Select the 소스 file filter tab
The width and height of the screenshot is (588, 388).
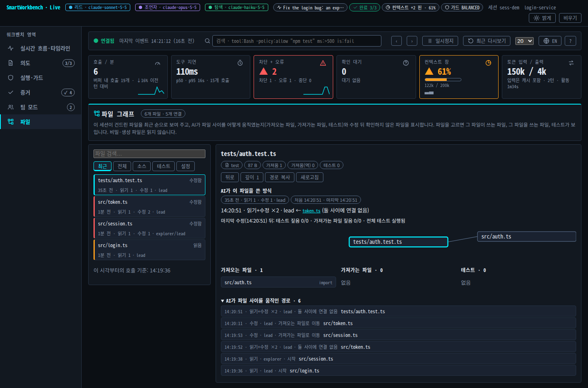click(142, 166)
